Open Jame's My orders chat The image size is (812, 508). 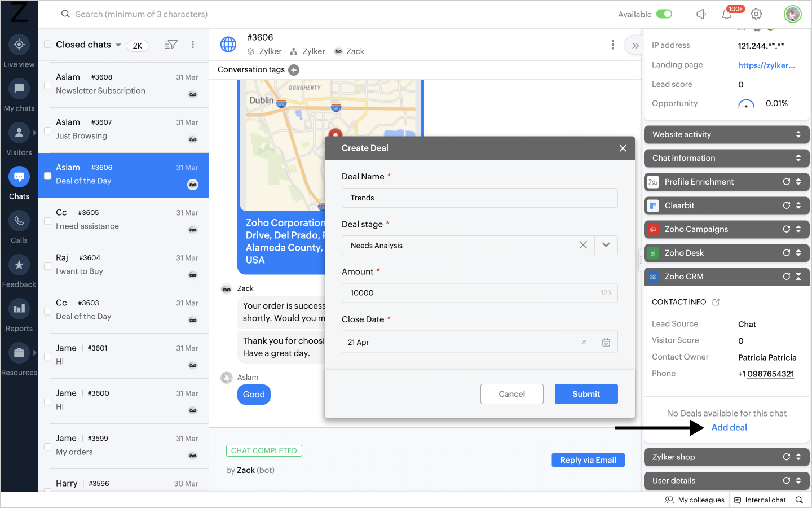pyautogui.click(x=123, y=446)
